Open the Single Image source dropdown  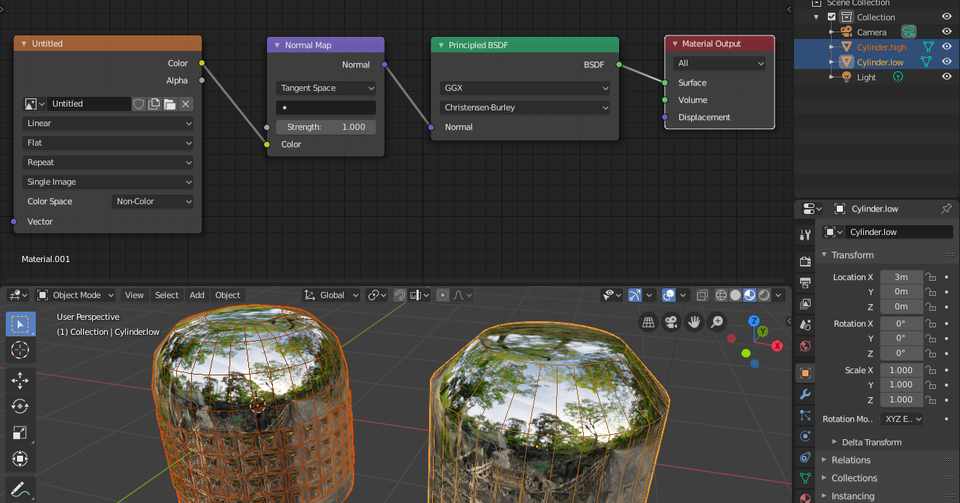coord(108,182)
